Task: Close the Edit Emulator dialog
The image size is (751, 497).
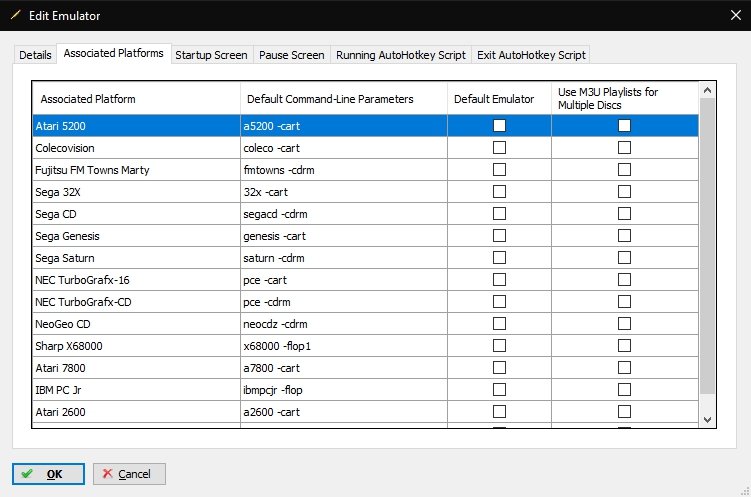Action: [736, 15]
